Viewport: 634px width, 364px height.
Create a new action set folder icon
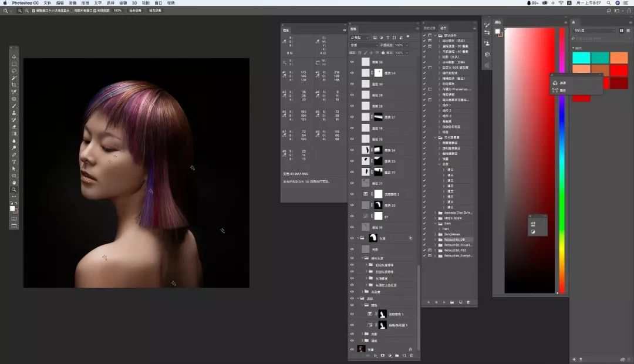pos(452,302)
